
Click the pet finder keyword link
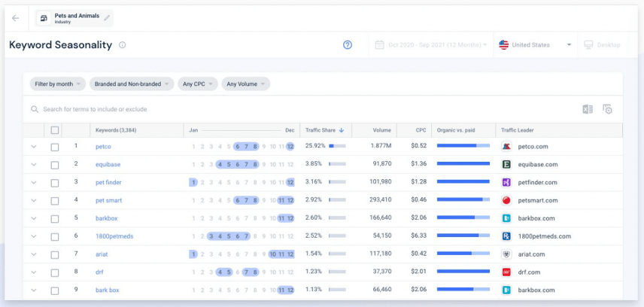[108, 182]
